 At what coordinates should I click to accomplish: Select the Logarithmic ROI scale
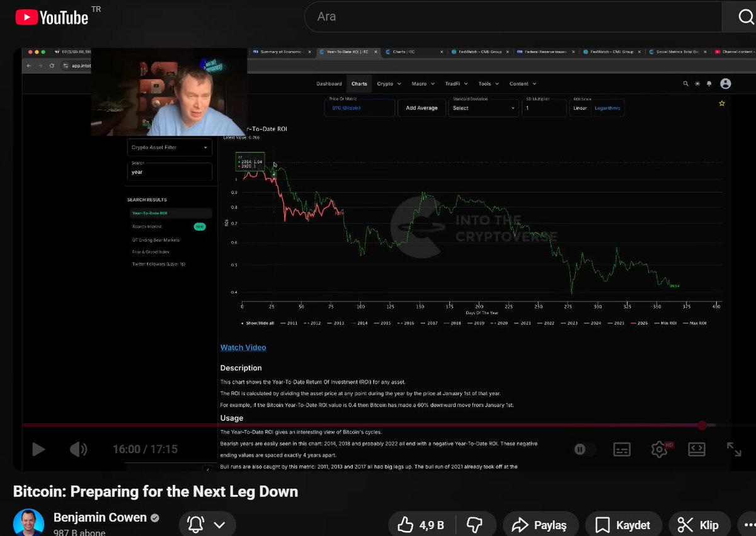pos(607,108)
